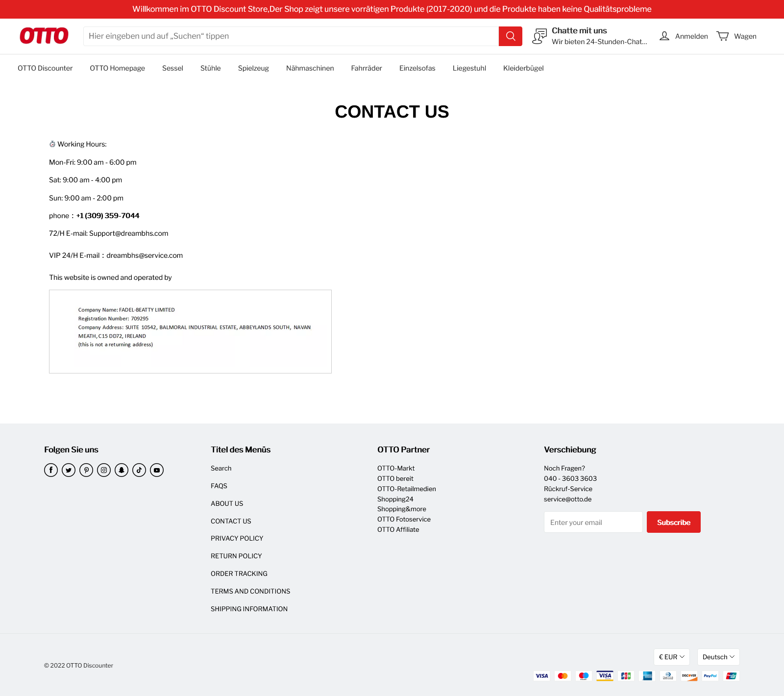This screenshot has height=696, width=784.
Task: Select the Nähmaschinen category
Action: pyautogui.click(x=310, y=68)
